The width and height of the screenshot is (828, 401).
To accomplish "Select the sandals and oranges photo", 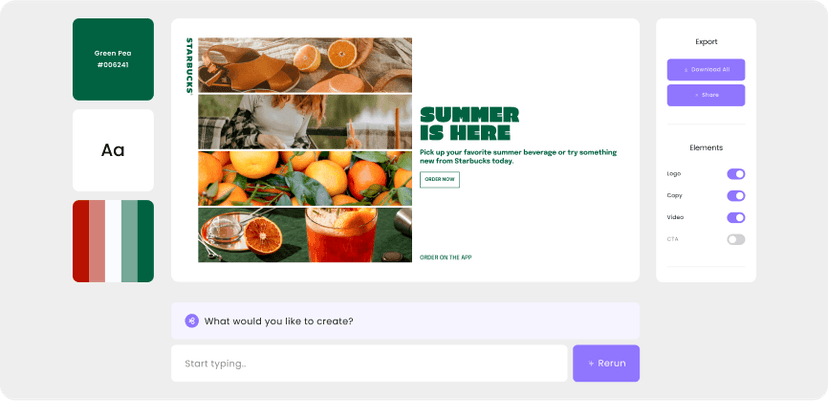I will pyautogui.click(x=305, y=65).
